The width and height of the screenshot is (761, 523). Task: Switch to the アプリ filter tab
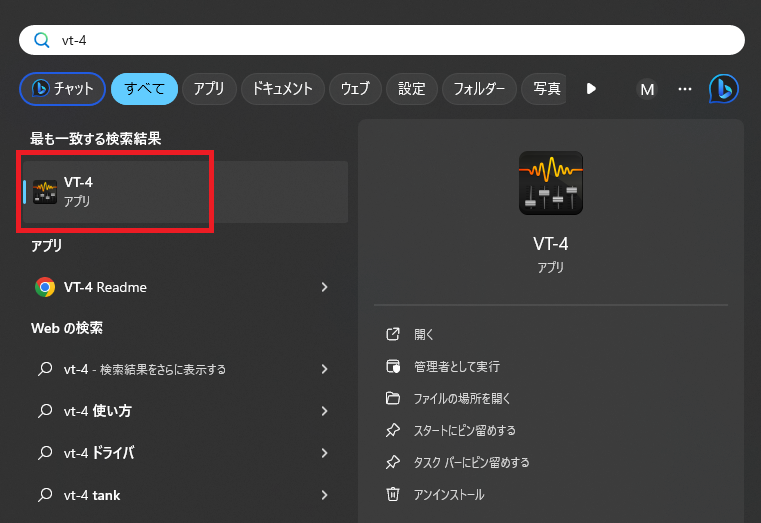pos(209,89)
